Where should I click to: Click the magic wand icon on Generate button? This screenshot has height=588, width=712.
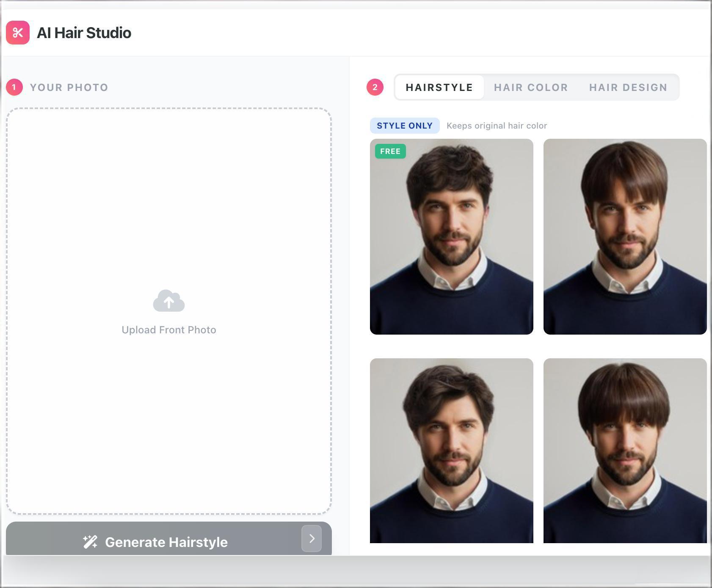[90, 542]
